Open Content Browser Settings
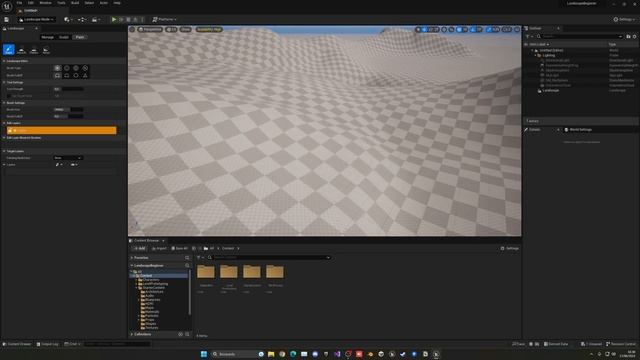Screen dimensions: 640x360 tap(510, 248)
